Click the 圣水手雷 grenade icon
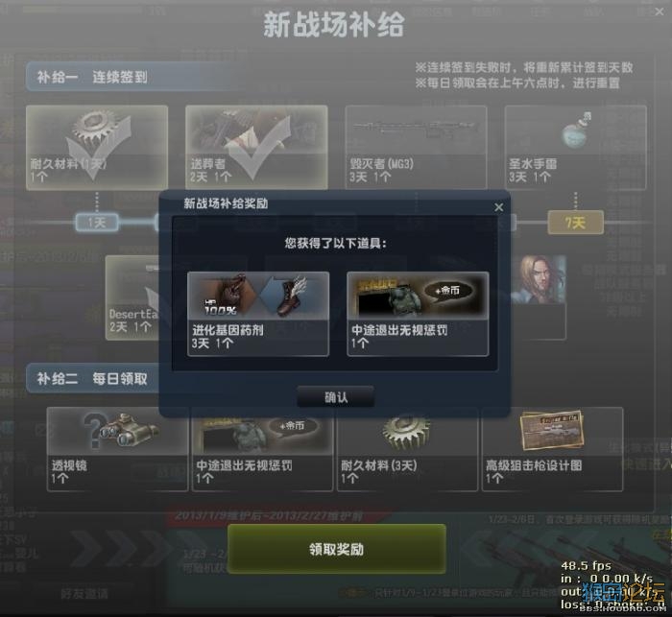The width and height of the screenshot is (672, 617). pos(576,130)
